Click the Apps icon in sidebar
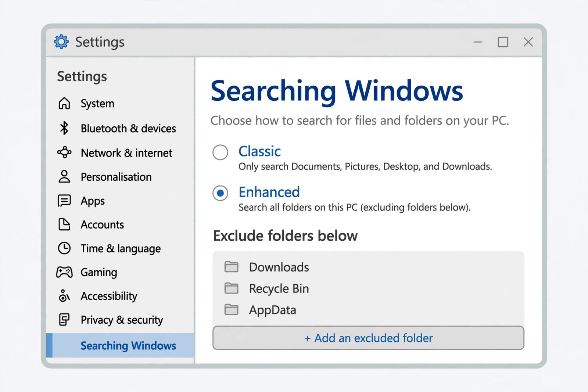588x392 pixels. click(64, 201)
